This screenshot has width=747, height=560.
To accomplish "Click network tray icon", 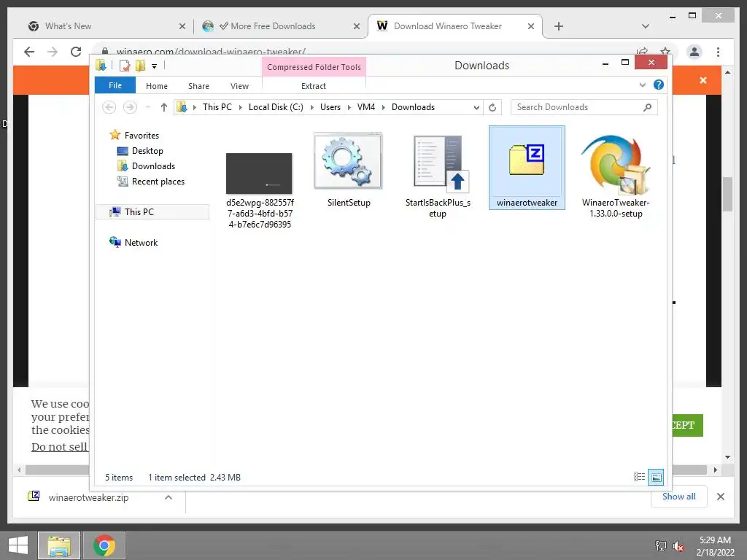I will tap(660, 546).
